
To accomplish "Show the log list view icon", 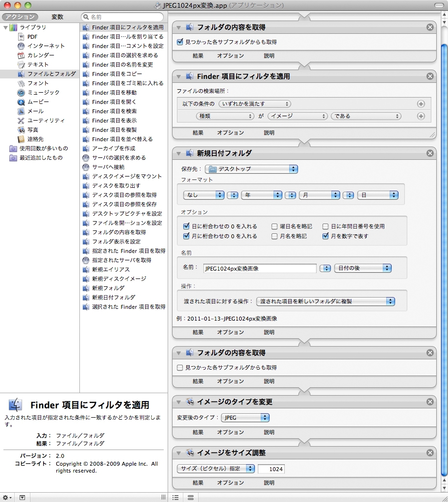I will pyautogui.click(x=175, y=497).
